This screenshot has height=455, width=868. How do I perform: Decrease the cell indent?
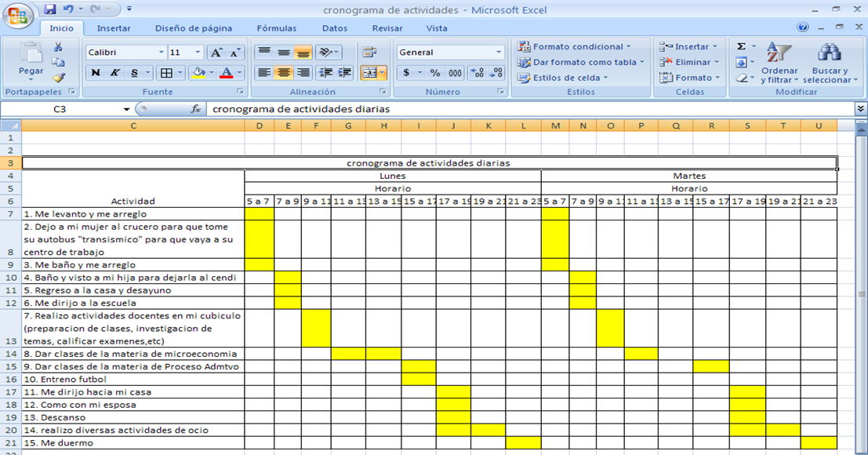pyautogui.click(x=326, y=72)
